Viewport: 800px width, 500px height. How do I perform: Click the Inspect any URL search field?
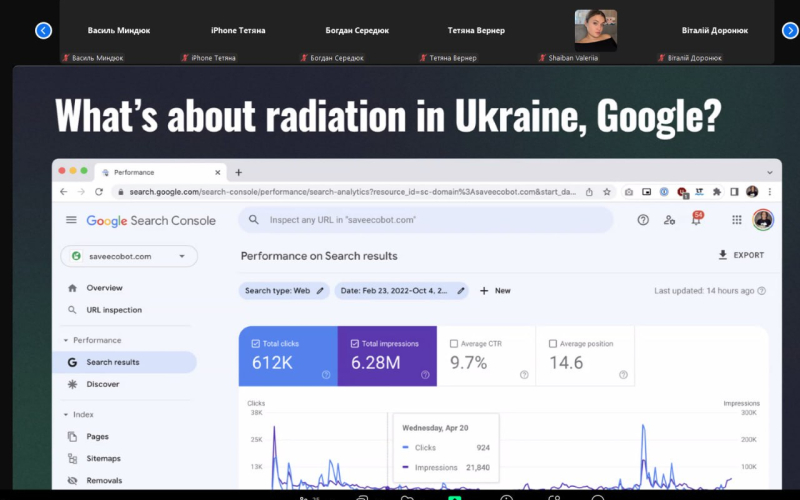click(426, 220)
